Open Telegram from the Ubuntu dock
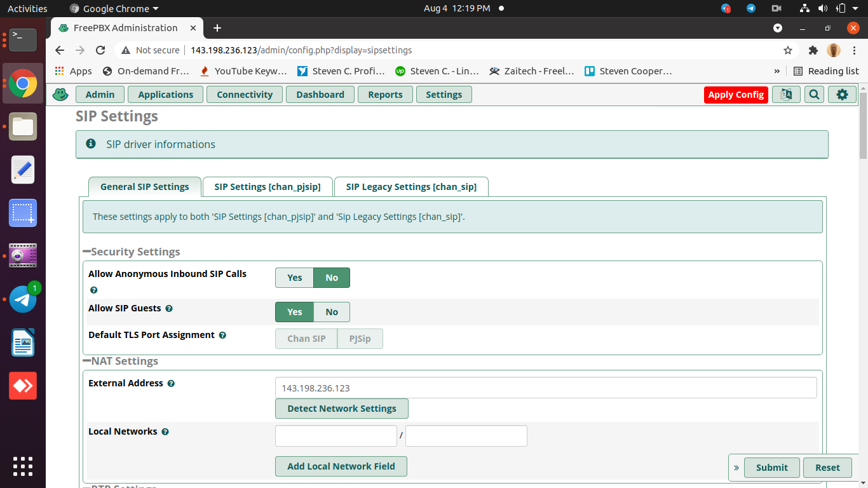Image resolution: width=868 pixels, height=488 pixels. pos(23,299)
